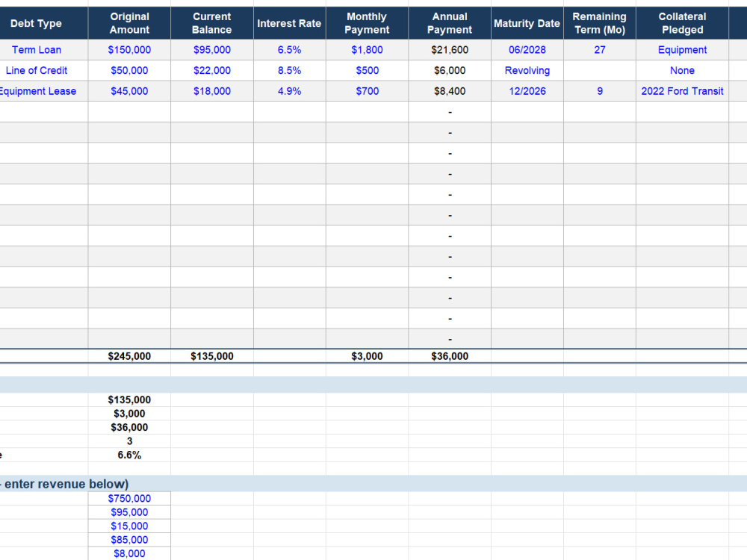Select the $36,000 total annual payment
The width and height of the screenshot is (747, 560).
tap(450, 356)
